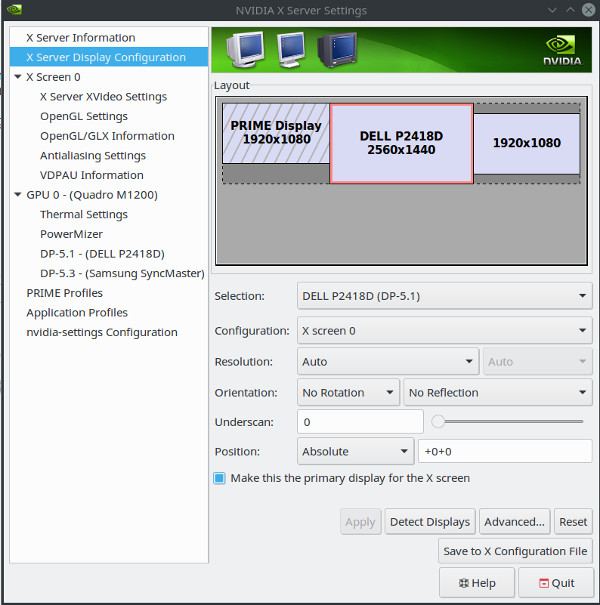
Task: Open X Server Information page
Action: click(x=81, y=38)
